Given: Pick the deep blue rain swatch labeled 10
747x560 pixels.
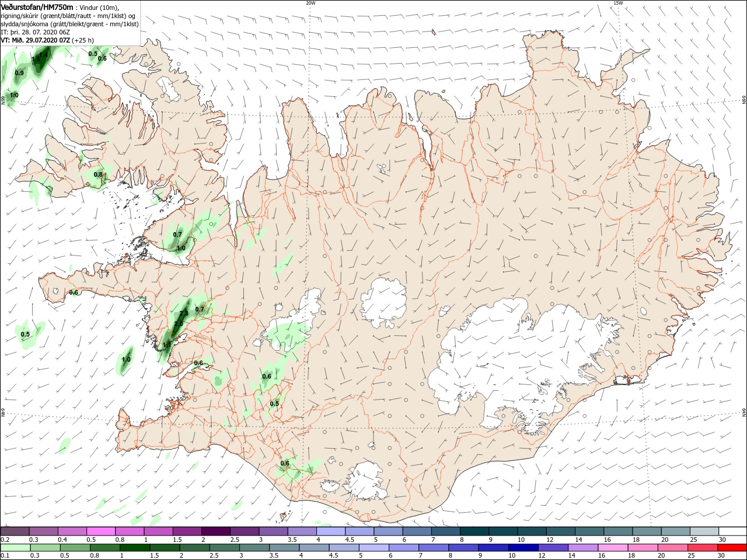Looking at the screenshot, I should 523,548.
